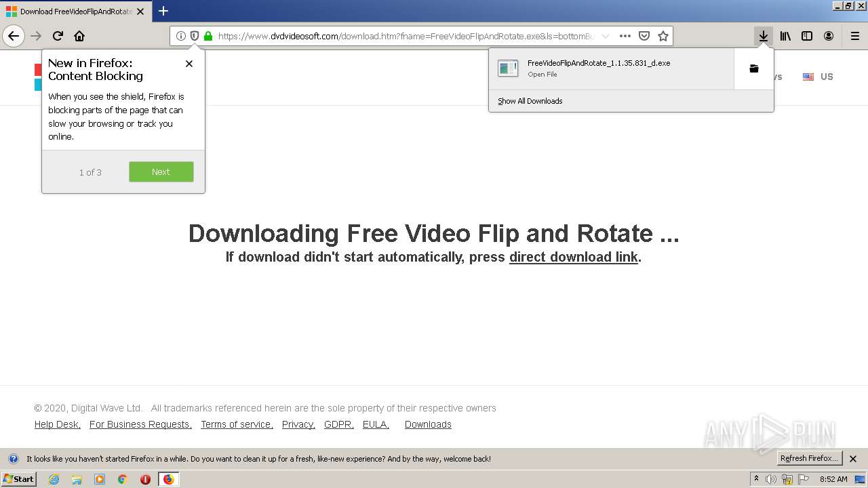Screen dimensions: 868x488
Task: Open Privacy footer link
Action: click(298, 424)
